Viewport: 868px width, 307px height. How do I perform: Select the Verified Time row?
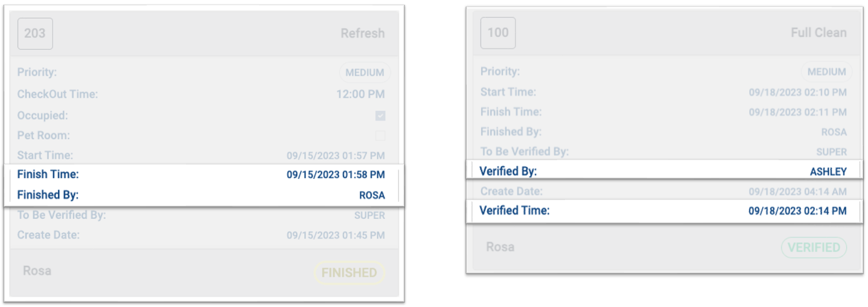click(663, 211)
